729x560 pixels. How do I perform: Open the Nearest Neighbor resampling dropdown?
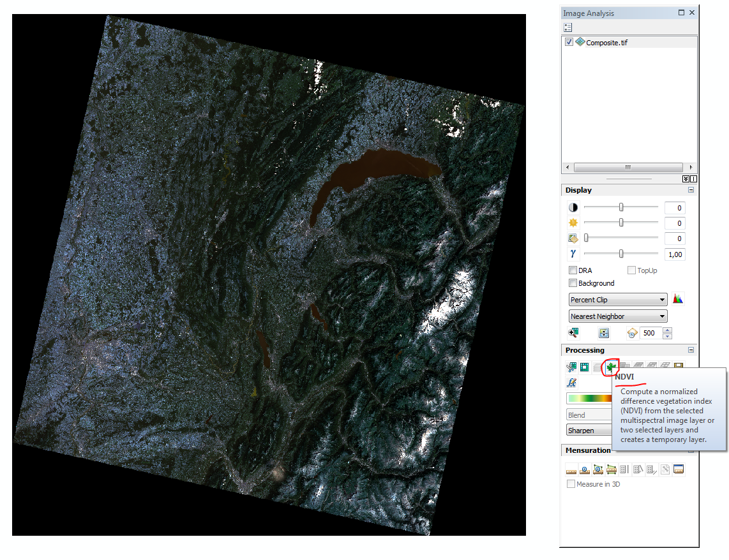point(618,316)
